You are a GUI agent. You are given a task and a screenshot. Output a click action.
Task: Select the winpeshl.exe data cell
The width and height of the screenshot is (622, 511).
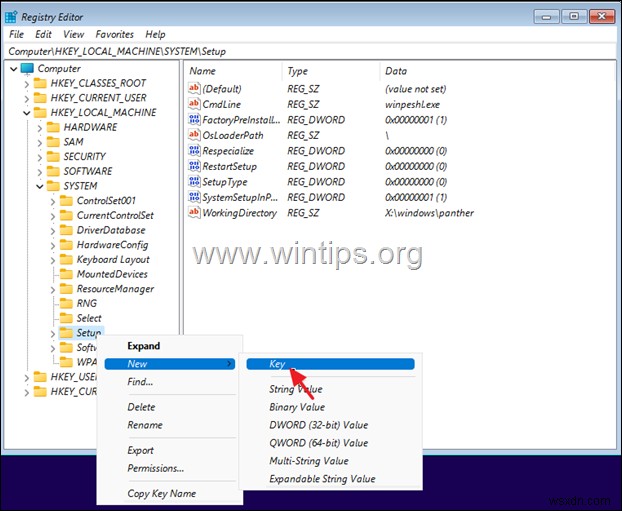point(412,104)
